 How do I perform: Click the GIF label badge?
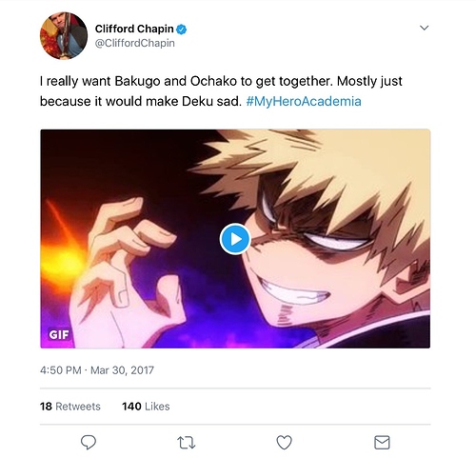click(59, 334)
